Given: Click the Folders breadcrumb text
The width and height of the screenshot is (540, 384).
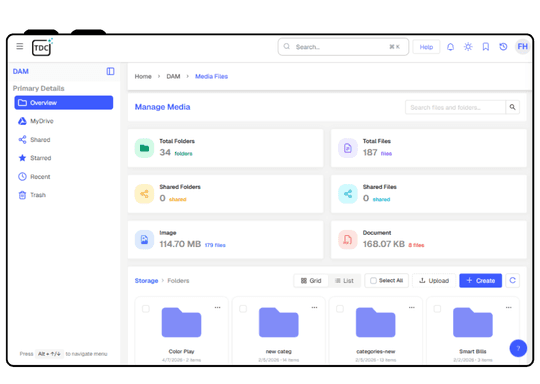Looking at the screenshot, I should (178, 281).
